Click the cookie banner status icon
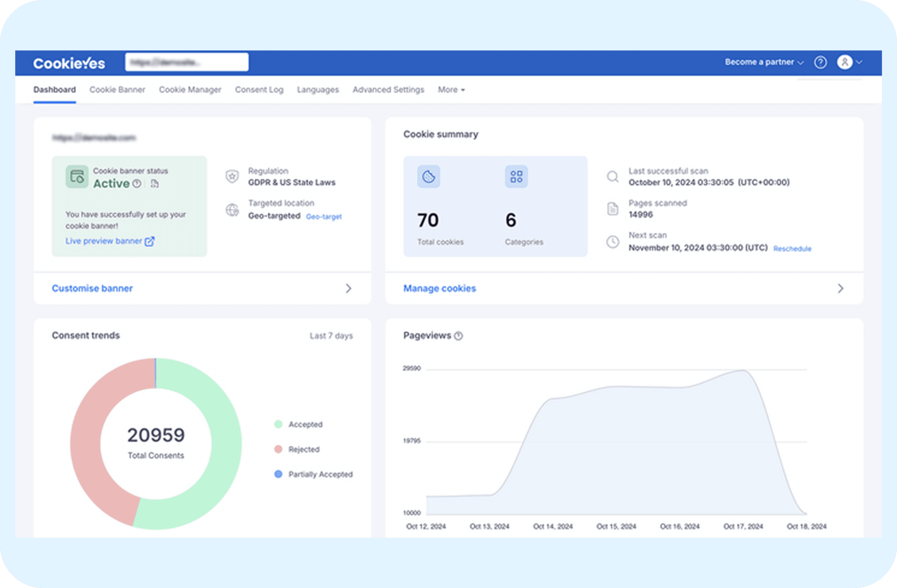897x588 pixels. click(77, 176)
